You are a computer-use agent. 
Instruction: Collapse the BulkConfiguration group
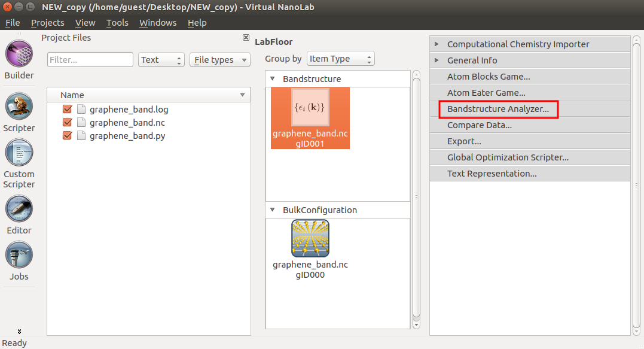(272, 210)
